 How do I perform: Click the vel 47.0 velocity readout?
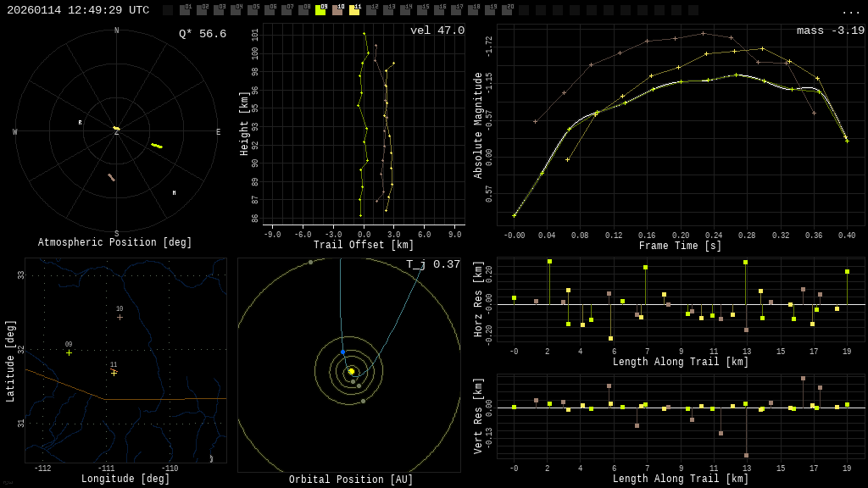point(437,30)
